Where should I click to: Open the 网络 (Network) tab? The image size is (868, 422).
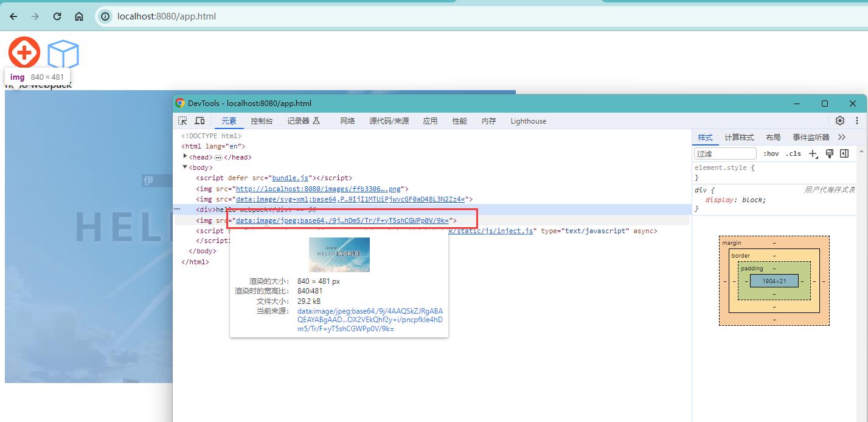click(x=348, y=121)
